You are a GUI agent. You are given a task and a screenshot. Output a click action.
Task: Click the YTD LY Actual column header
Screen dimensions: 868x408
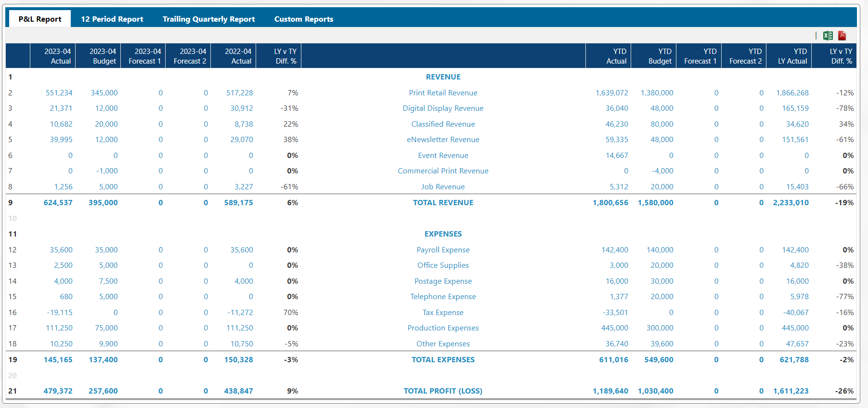tap(792, 56)
